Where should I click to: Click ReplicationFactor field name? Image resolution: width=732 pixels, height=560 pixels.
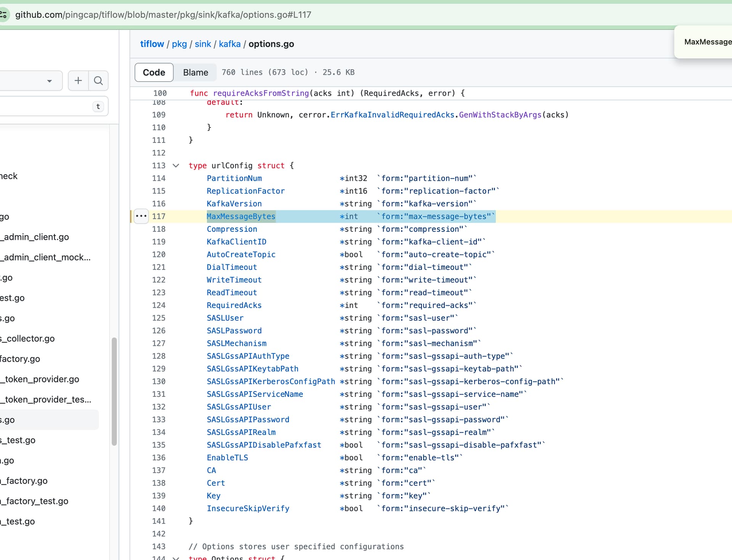click(x=246, y=191)
